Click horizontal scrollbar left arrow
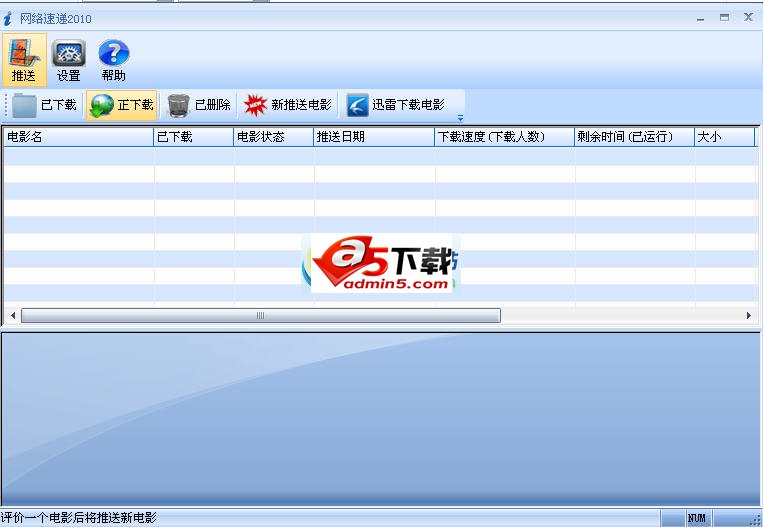The image size is (763, 527). point(13,315)
